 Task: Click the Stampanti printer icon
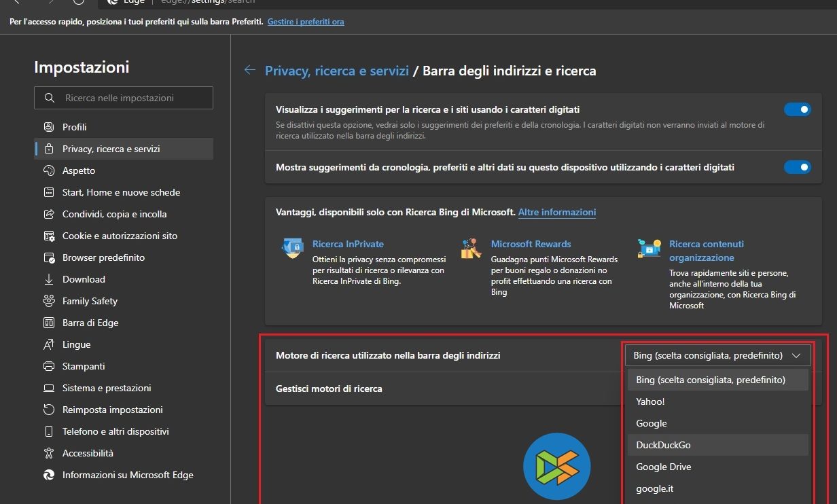tap(49, 366)
